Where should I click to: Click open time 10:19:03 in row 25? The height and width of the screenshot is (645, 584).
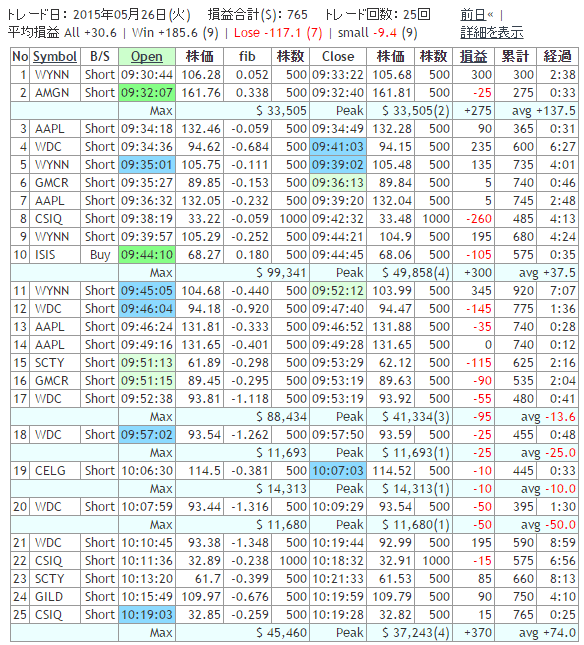coord(147,615)
